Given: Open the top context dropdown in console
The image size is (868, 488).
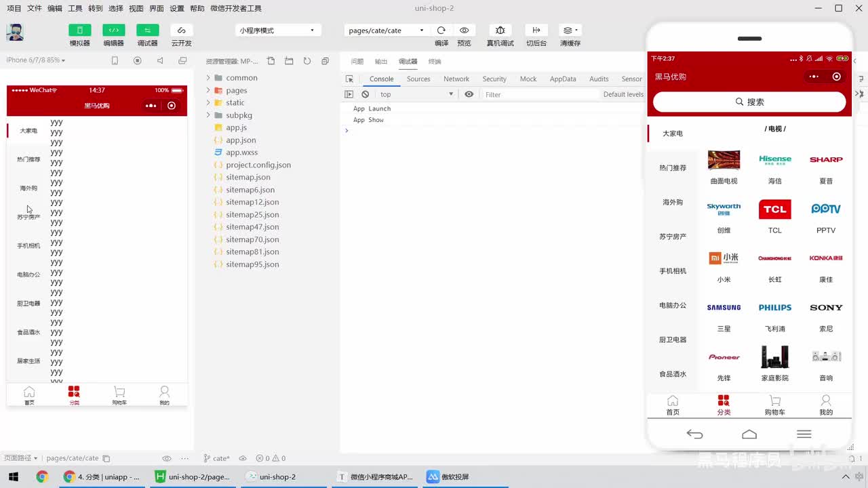Looking at the screenshot, I should click(x=416, y=94).
